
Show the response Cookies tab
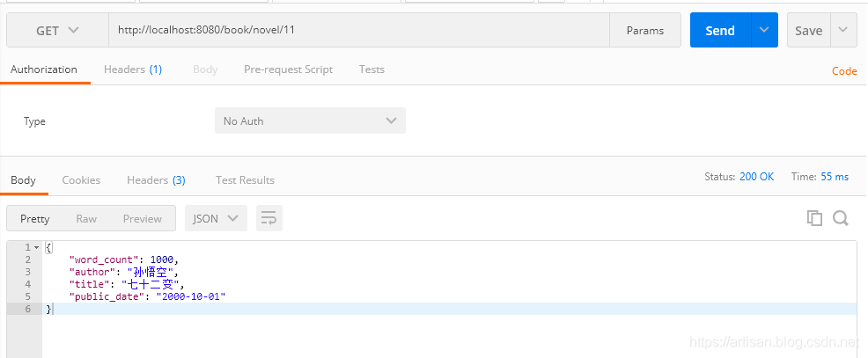(81, 180)
